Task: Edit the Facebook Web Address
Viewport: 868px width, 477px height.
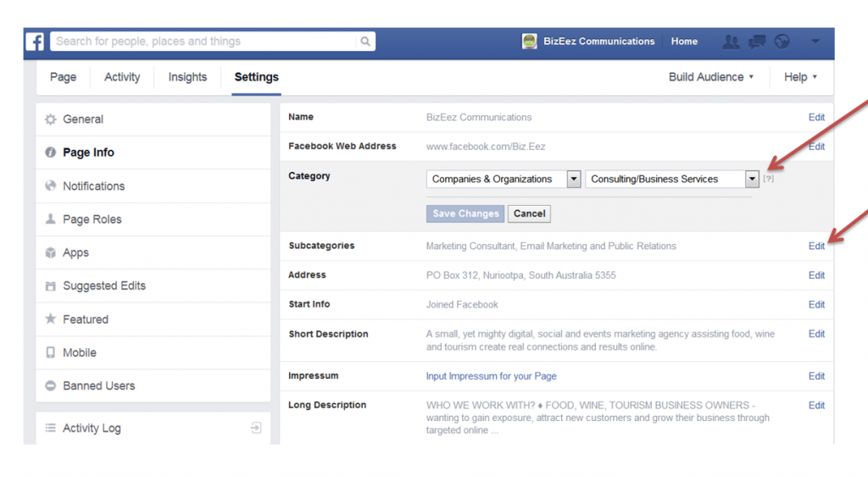Action: tap(816, 147)
